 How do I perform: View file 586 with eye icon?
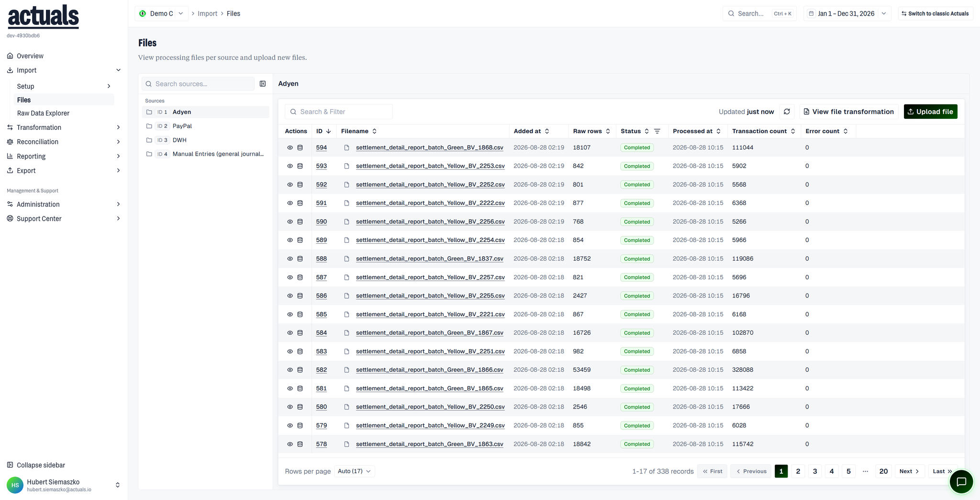point(290,296)
